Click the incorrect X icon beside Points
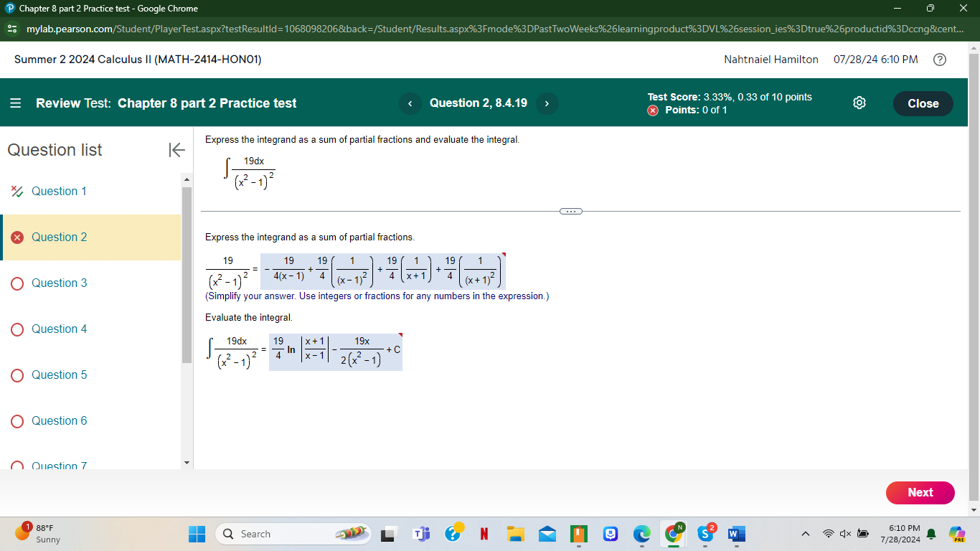980x551 pixels. click(653, 110)
